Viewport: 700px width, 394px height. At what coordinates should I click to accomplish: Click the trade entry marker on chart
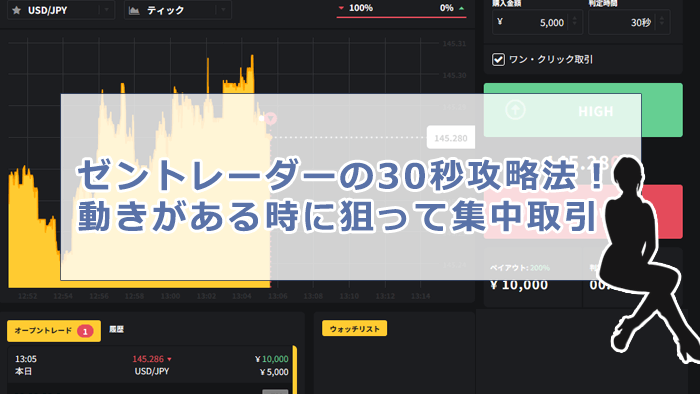tap(271, 118)
